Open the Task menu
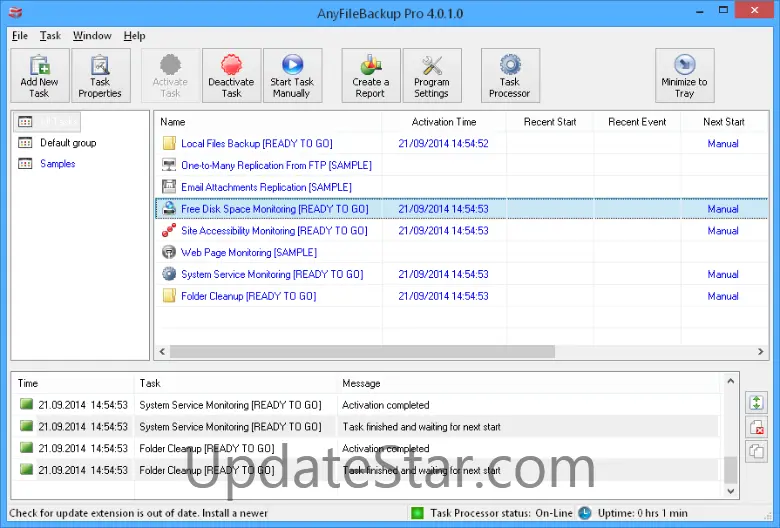The height and width of the screenshot is (528, 780). pyautogui.click(x=50, y=36)
